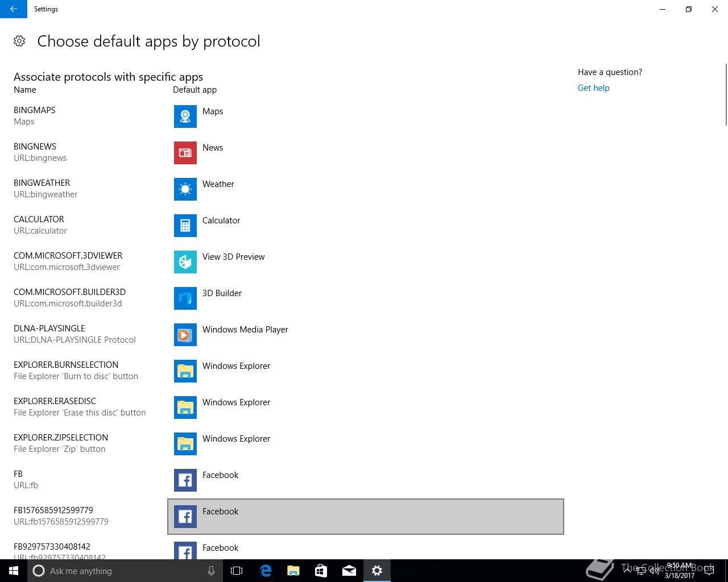Change default app labeled Calculator
728x582 pixels.
(x=221, y=221)
